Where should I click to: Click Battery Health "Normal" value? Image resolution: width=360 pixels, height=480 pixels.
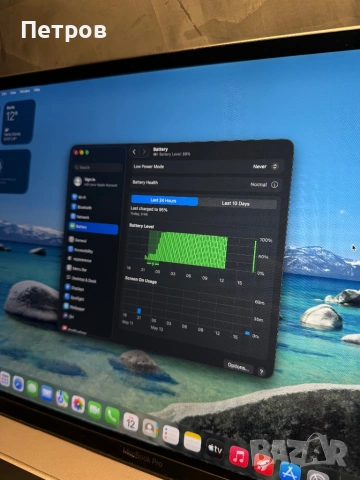[x=259, y=184]
